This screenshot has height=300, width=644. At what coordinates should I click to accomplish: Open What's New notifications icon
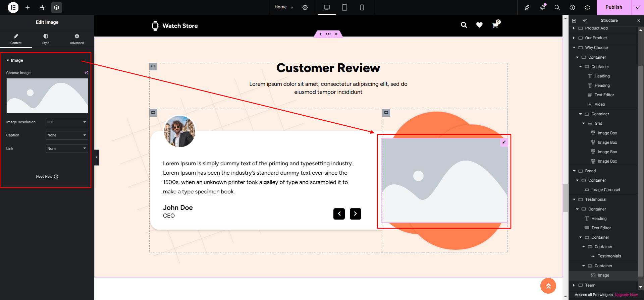[542, 7]
